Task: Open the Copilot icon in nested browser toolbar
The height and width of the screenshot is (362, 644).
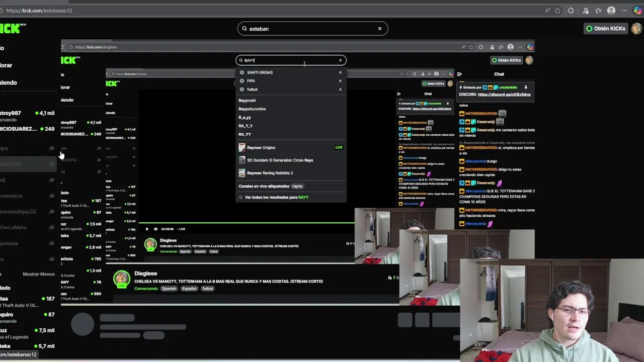Action: (x=530, y=47)
